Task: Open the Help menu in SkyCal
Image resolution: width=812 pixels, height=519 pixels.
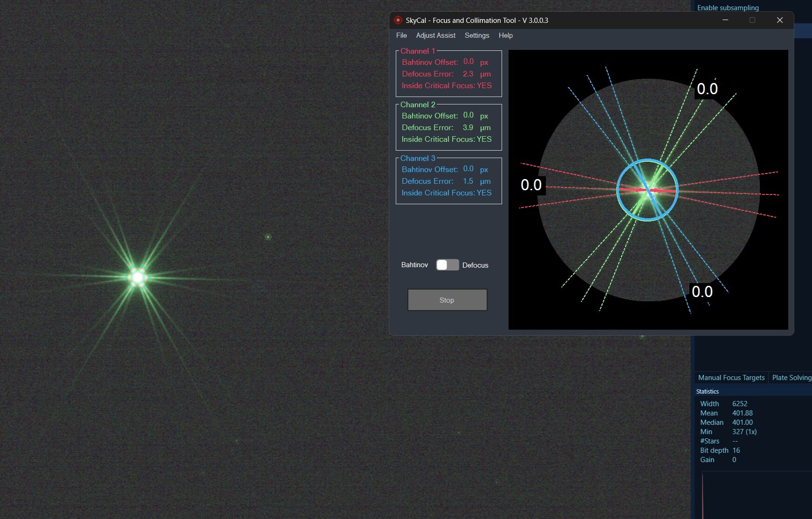Action: coord(506,35)
